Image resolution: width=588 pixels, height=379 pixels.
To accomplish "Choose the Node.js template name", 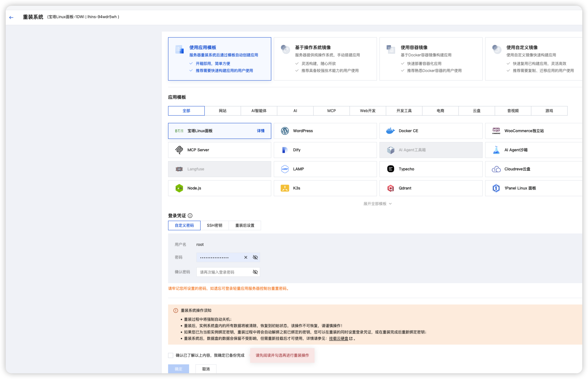I will click(194, 188).
